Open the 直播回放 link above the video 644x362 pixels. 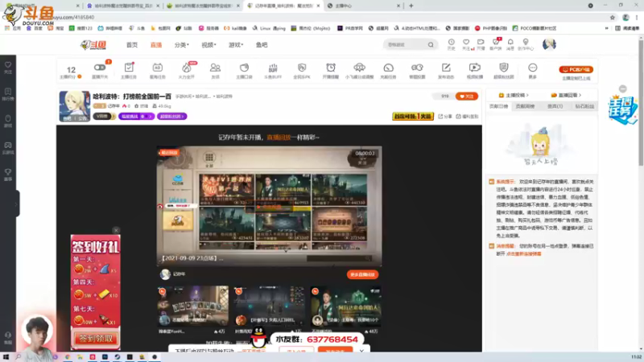click(279, 138)
